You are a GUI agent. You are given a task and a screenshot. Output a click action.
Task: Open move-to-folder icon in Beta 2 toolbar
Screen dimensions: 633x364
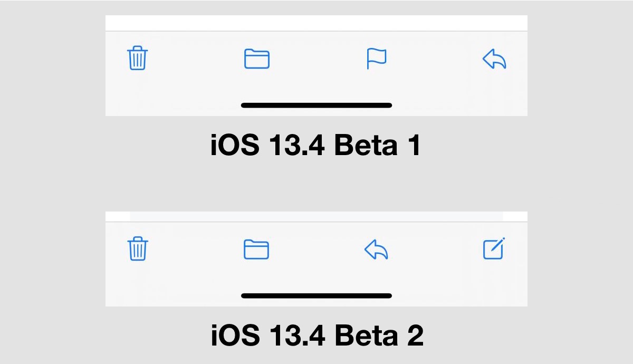(x=256, y=250)
